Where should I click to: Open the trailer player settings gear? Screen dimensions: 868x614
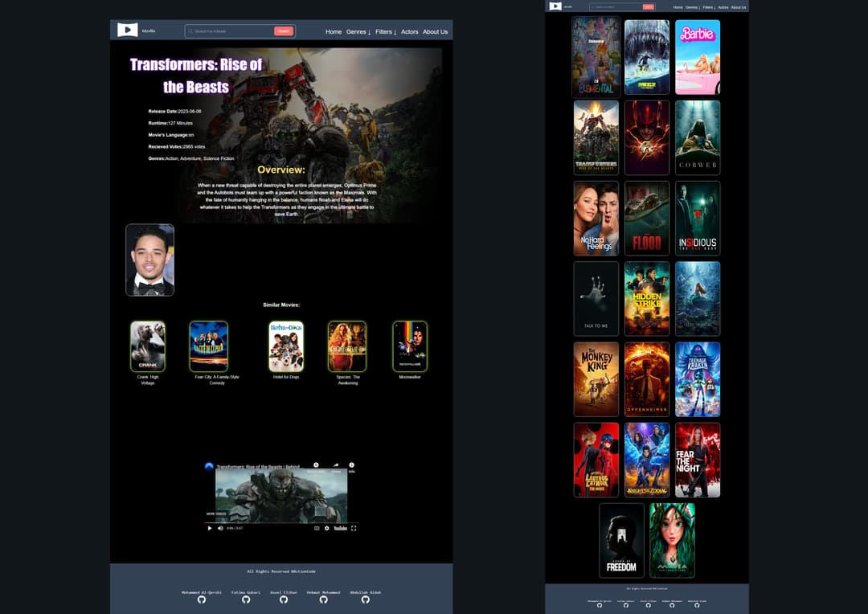[326, 528]
